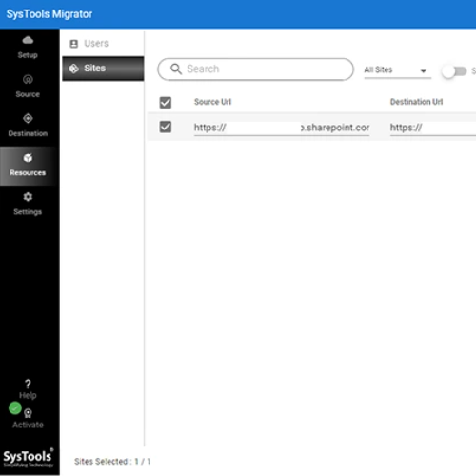476x476 pixels.
Task: Switch to the Sites tab
Action: (x=103, y=69)
